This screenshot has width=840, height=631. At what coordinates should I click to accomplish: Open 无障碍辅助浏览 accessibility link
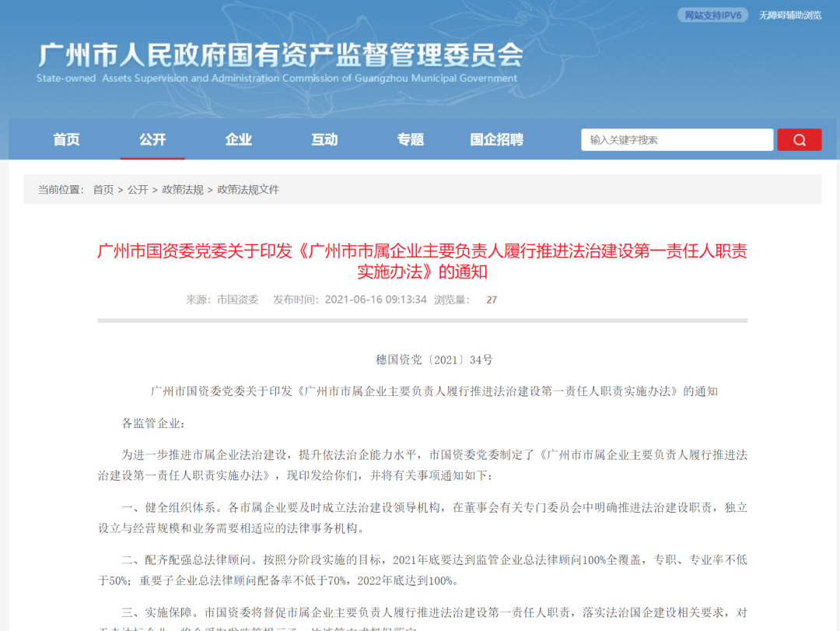pyautogui.click(x=789, y=16)
